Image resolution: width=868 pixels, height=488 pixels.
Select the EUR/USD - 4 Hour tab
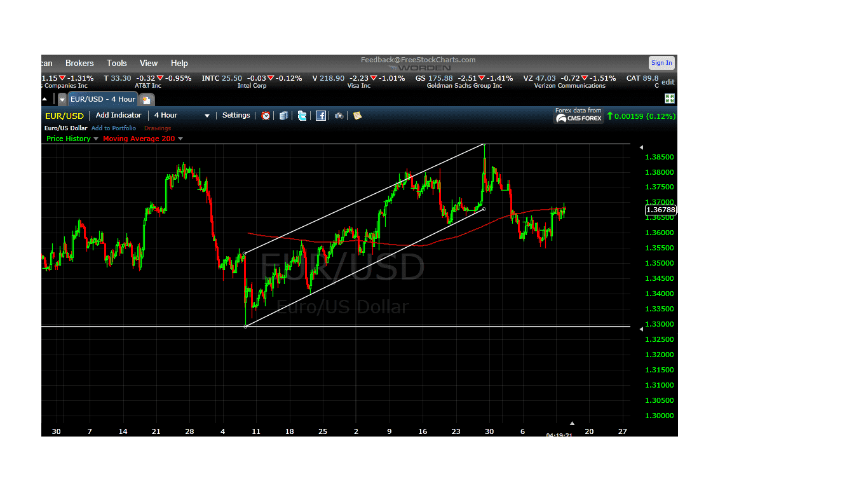pos(102,99)
